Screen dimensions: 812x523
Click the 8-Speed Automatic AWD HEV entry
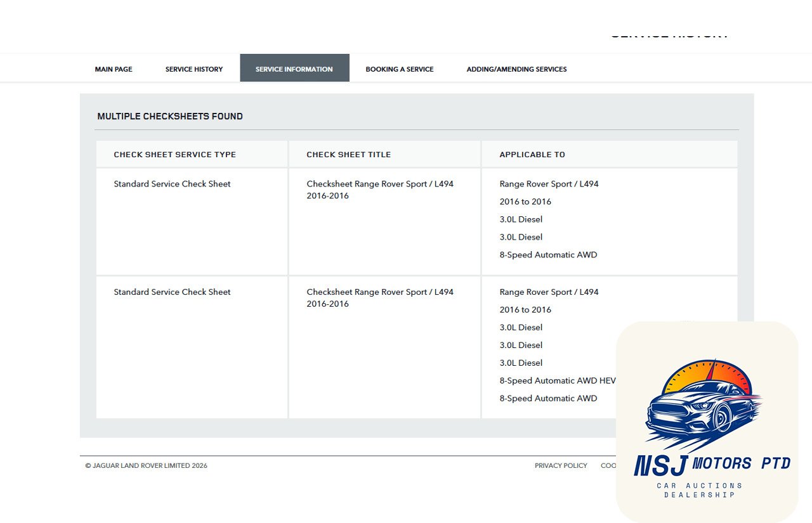click(x=557, y=381)
